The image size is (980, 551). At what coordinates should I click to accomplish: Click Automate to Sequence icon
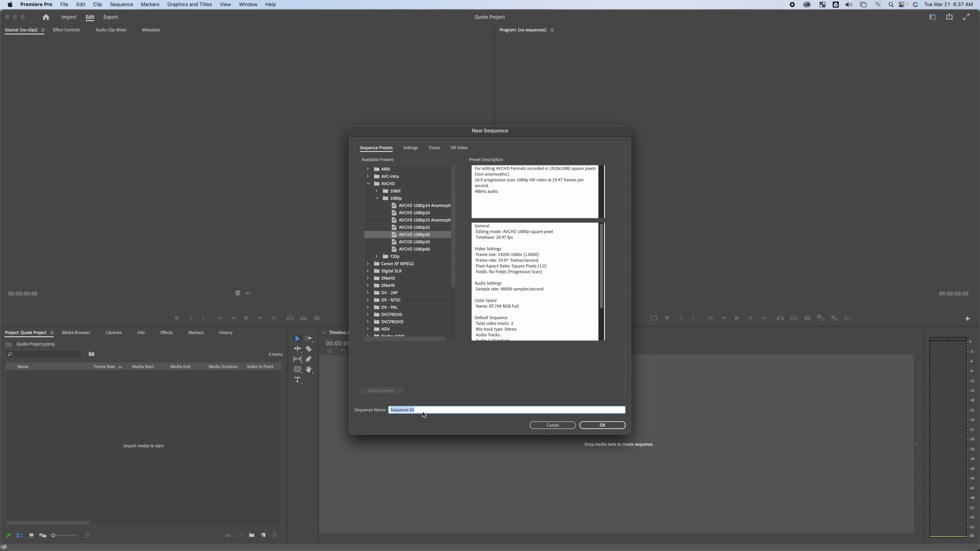click(229, 535)
